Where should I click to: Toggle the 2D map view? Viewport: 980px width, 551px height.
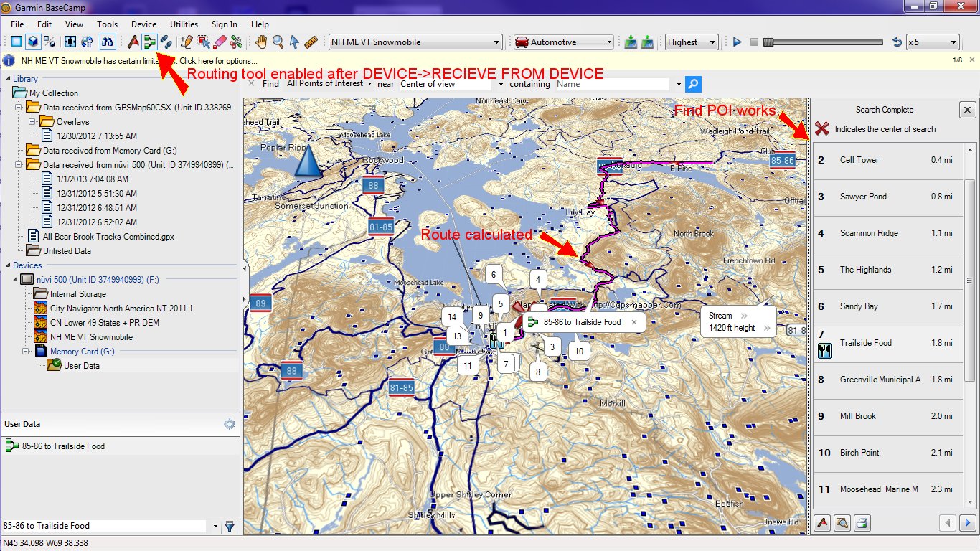point(15,42)
